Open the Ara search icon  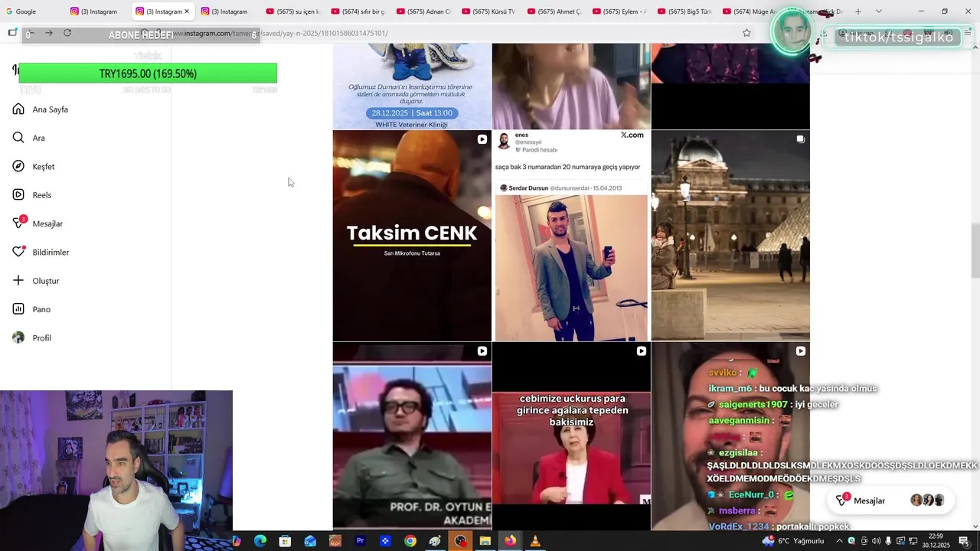[x=18, y=138]
